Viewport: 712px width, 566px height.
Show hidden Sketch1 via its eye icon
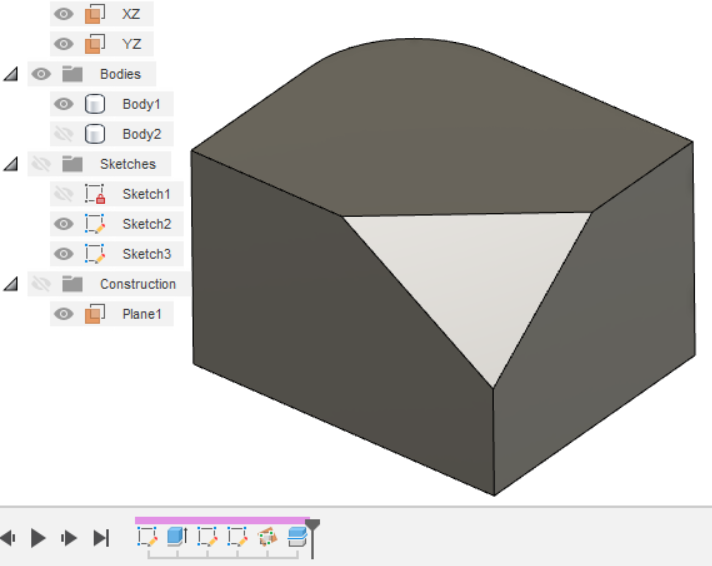(64, 194)
